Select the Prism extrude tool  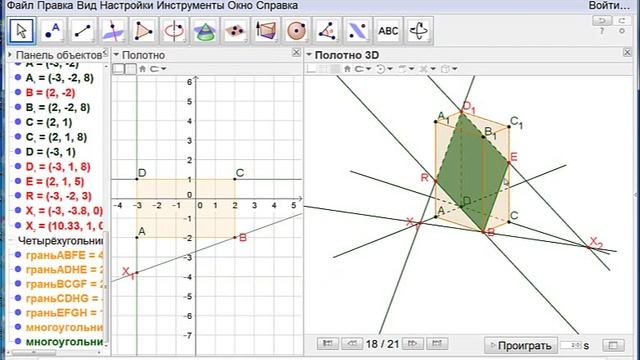(266, 31)
